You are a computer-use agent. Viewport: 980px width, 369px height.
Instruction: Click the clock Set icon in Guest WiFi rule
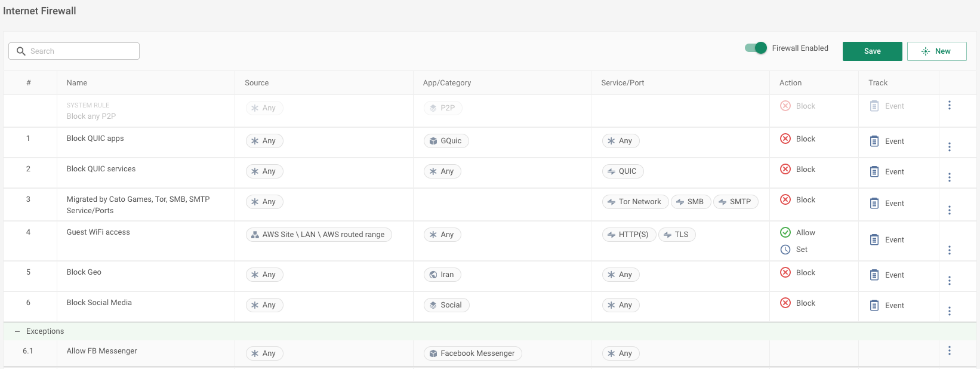[x=785, y=250]
